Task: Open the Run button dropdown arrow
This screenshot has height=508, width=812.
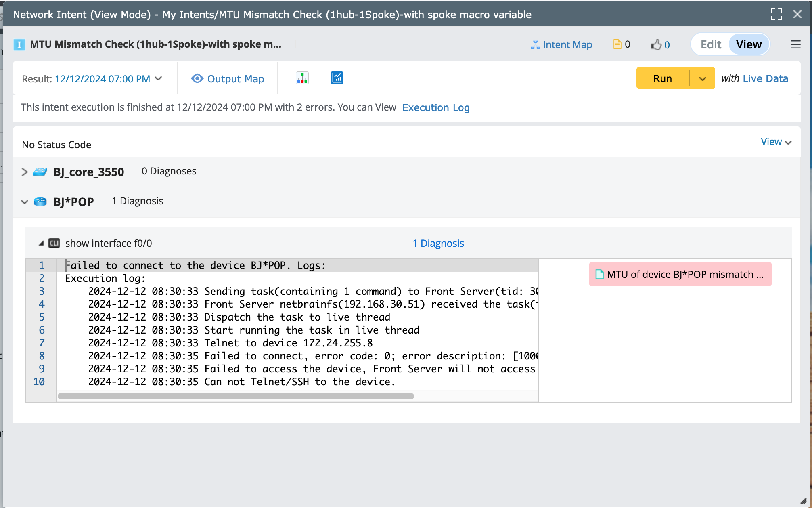Action: pyautogui.click(x=702, y=78)
